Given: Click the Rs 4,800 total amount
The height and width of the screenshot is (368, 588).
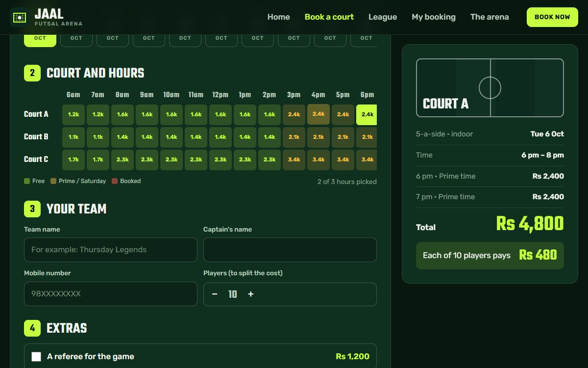Looking at the screenshot, I should coord(530,224).
